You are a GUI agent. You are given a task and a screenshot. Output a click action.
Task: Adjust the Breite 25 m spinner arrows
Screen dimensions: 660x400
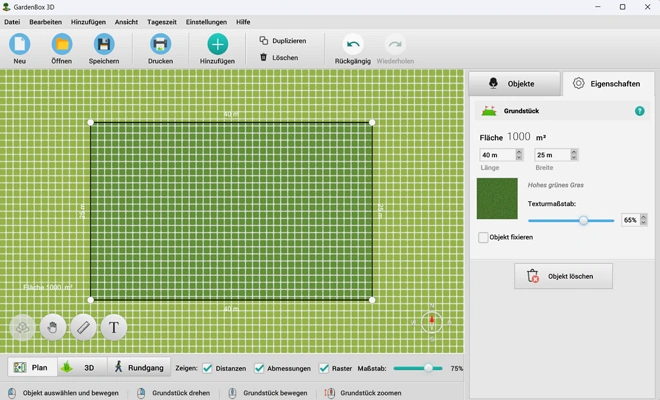pyautogui.click(x=574, y=155)
